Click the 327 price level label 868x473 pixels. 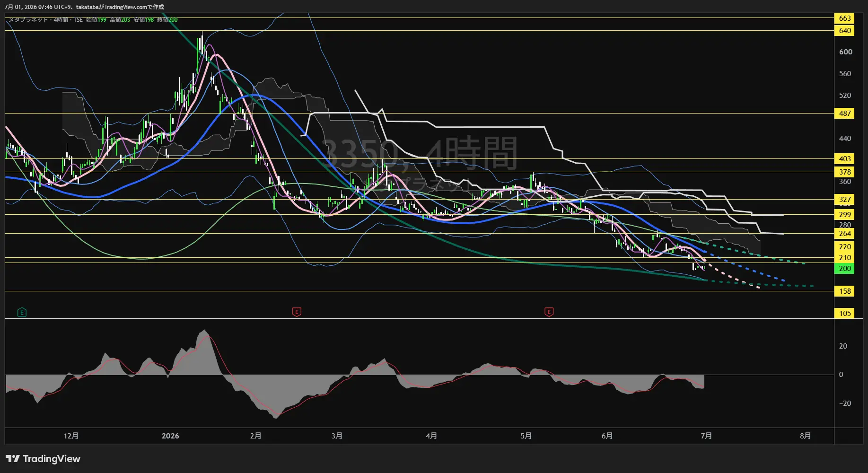[845, 200]
